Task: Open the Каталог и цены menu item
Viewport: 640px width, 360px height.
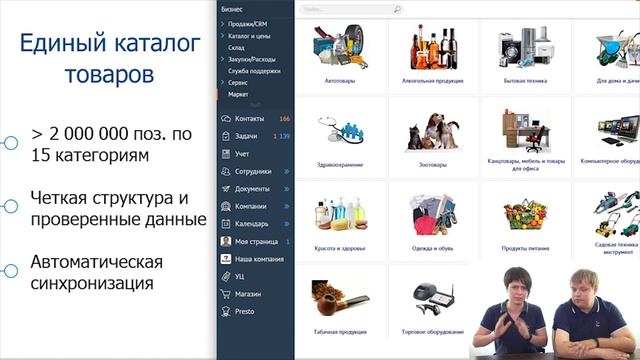Action: 249,36
